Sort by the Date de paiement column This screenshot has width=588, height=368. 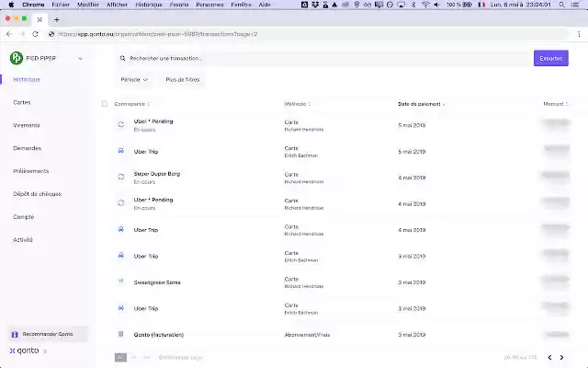pos(422,104)
